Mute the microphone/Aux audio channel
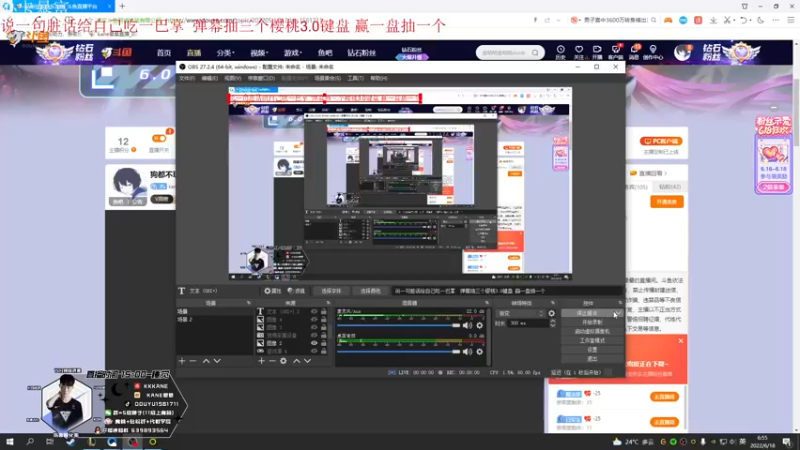800x450 pixels. click(x=467, y=325)
